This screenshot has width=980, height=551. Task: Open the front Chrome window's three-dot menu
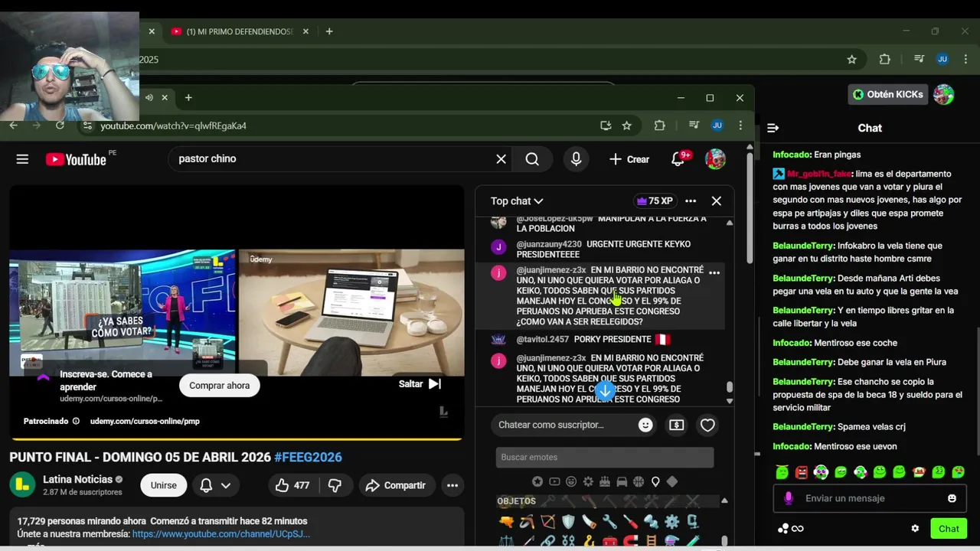tap(740, 126)
